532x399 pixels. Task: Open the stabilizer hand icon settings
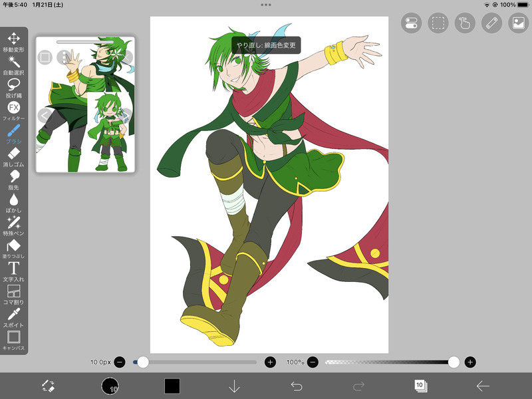[465, 23]
